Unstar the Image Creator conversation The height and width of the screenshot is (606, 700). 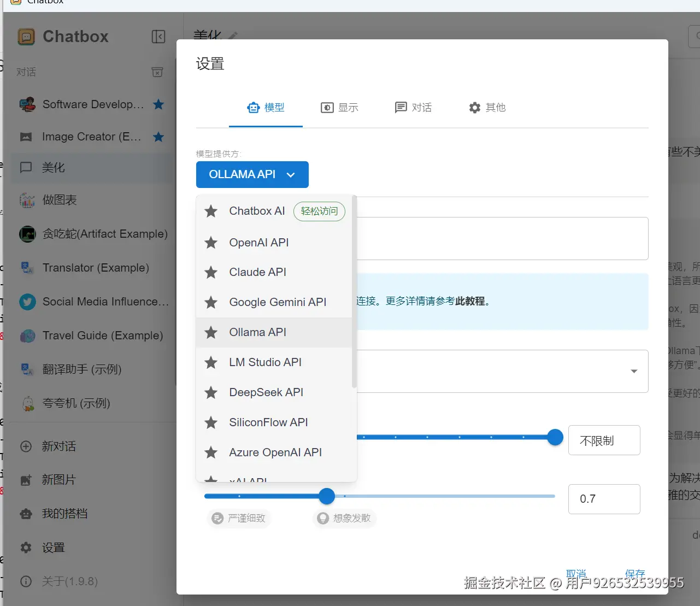[158, 137]
